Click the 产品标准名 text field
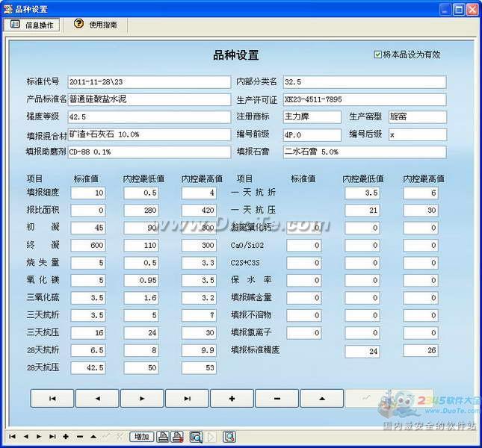482x448 pixels. [149, 99]
